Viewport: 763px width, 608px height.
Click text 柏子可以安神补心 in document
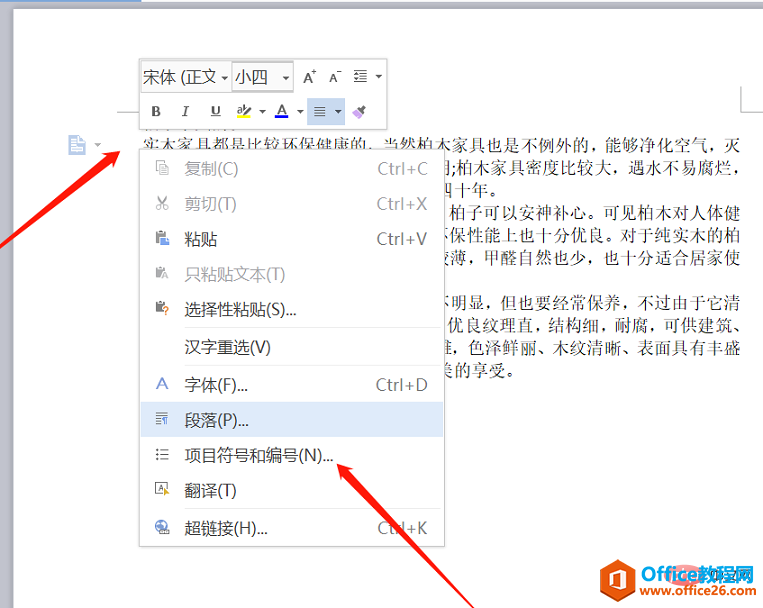(518, 213)
